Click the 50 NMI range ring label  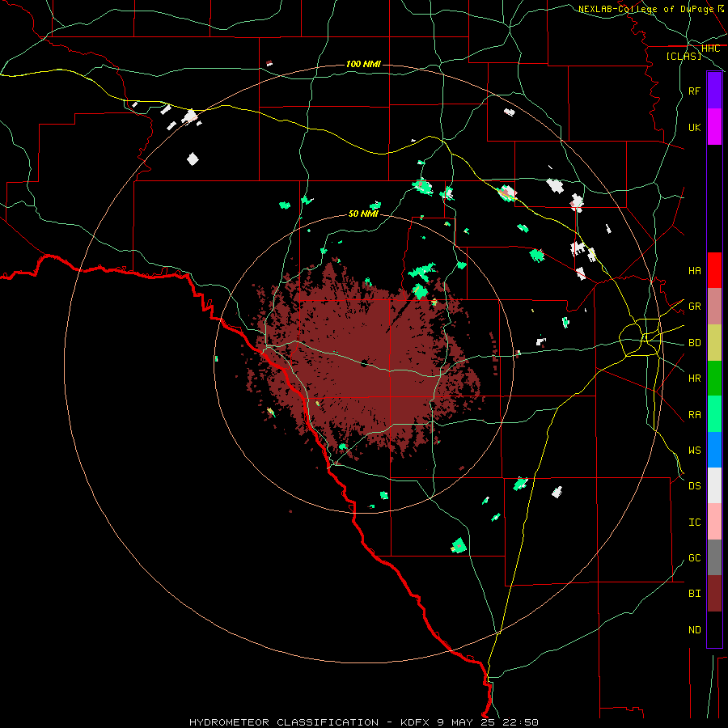(363, 214)
